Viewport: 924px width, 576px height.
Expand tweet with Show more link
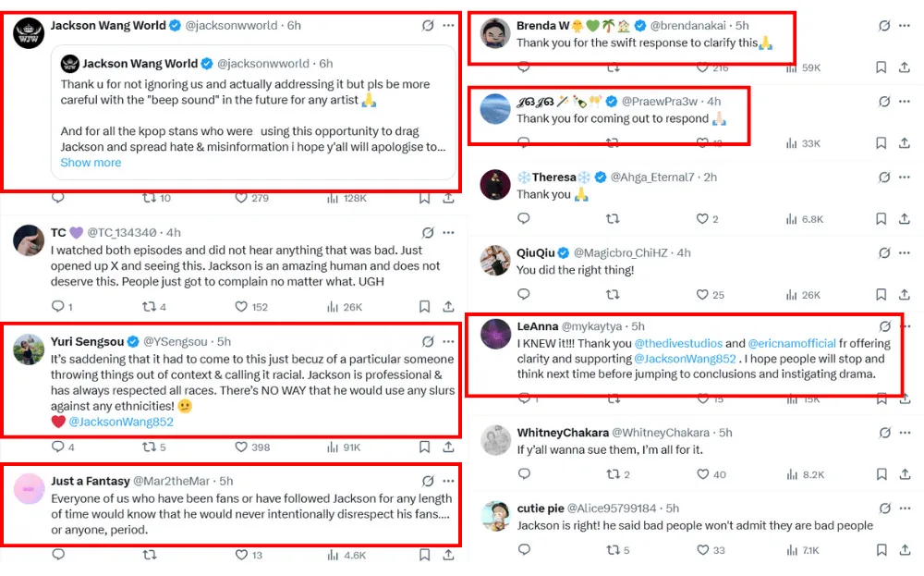coord(91,163)
